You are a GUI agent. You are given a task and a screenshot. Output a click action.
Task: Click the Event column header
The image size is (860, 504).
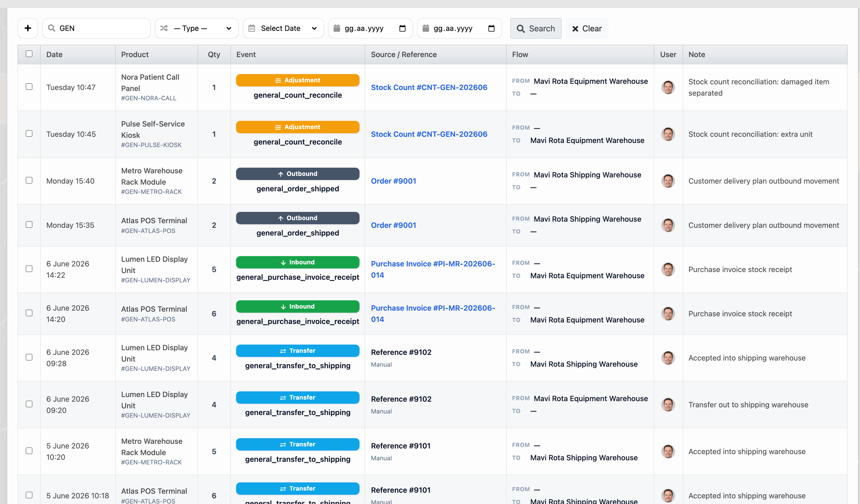pos(298,55)
